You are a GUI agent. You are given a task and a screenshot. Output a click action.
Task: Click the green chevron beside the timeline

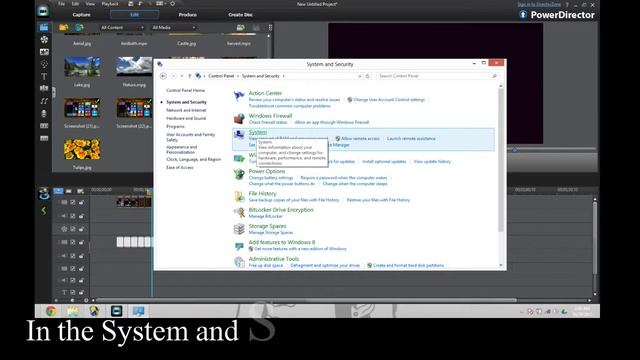point(44,211)
